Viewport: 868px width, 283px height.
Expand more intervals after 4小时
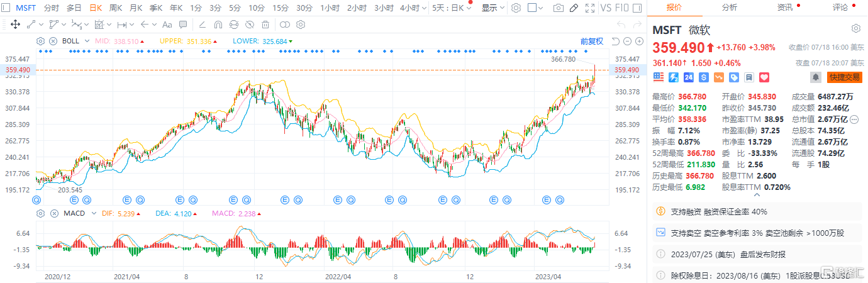pos(423,8)
